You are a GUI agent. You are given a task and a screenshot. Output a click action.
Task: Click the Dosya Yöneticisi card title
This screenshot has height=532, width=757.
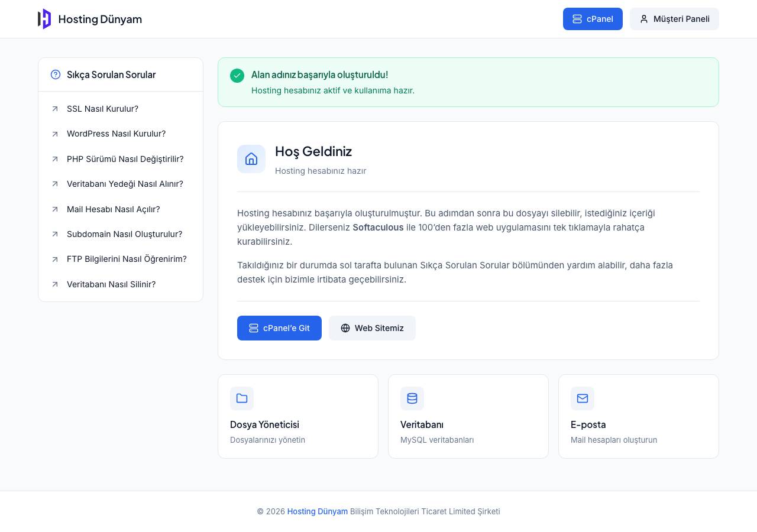coord(264,424)
